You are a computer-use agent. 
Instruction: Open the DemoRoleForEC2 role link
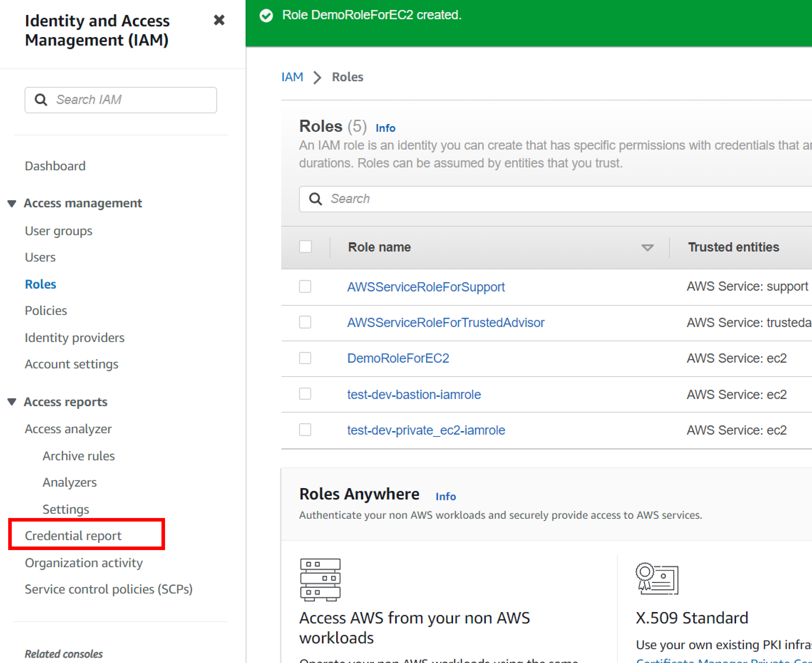click(x=398, y=358)
